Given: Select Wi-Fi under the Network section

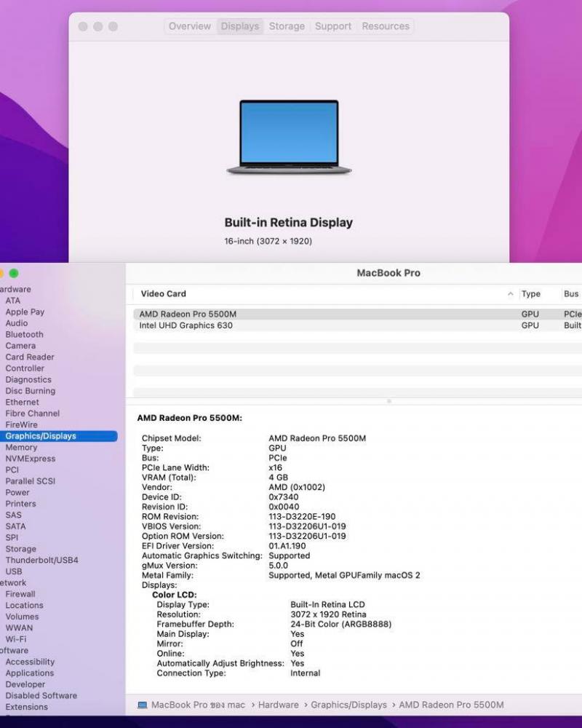Looking at the screenshot, I should tap(15, 639).
